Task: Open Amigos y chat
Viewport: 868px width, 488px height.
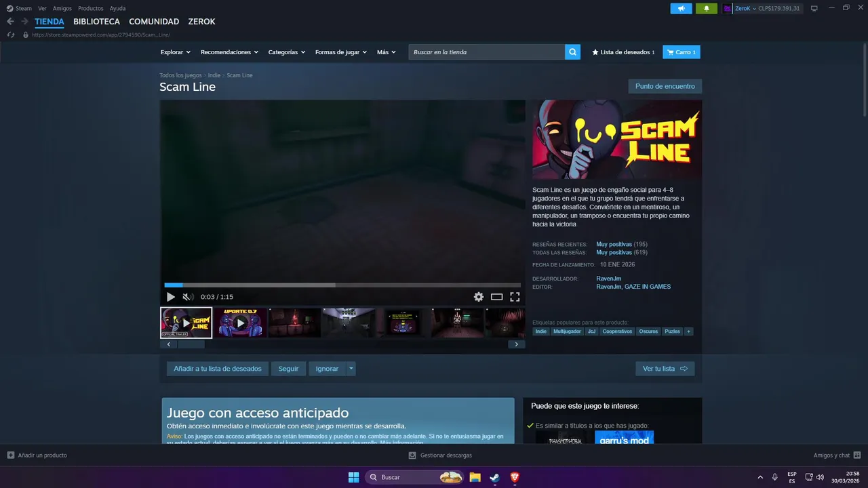Action: coord(837,455)
